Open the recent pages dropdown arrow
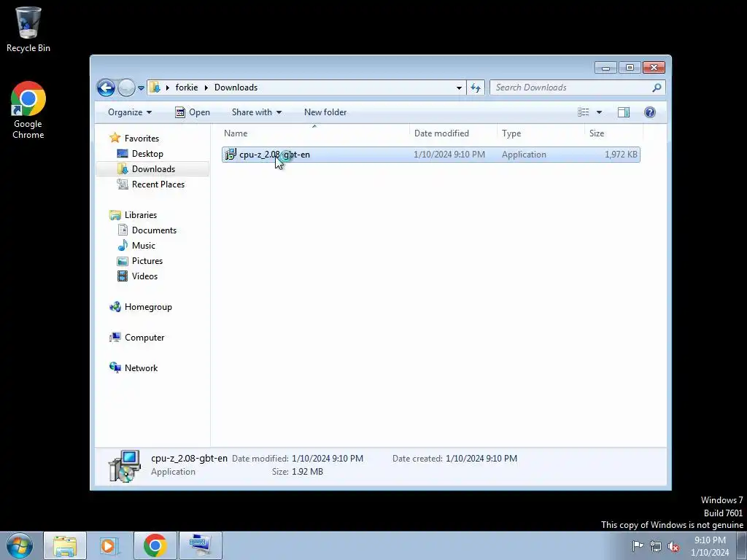Viewport: 747px width, 560px height. (x=141, y=87)
